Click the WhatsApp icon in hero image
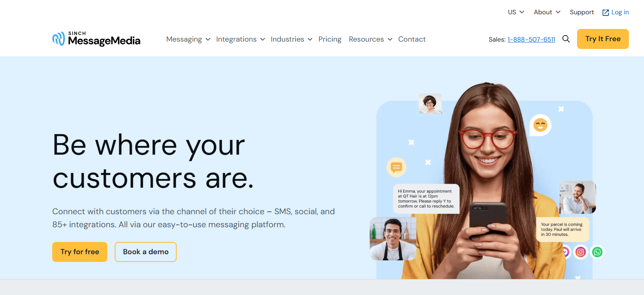 click(597, 252)
